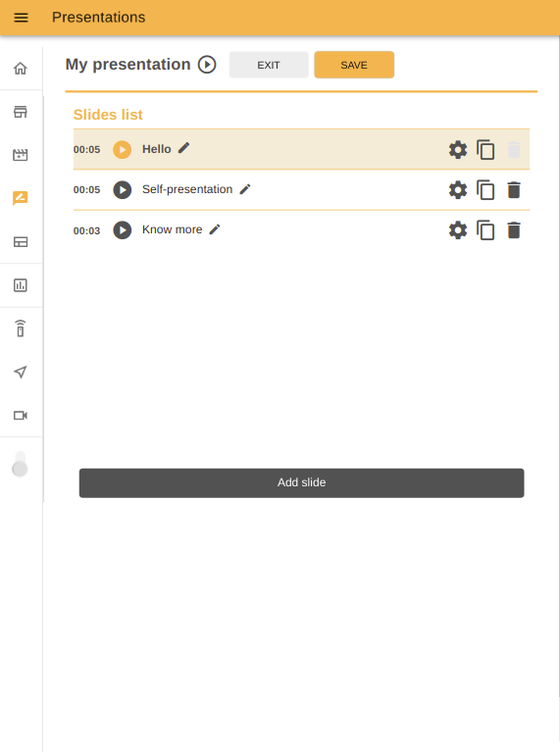Screen dimensions: 560x752
Task: Open the navigation arrow sidebar icon
Action: tap(21, 372)
